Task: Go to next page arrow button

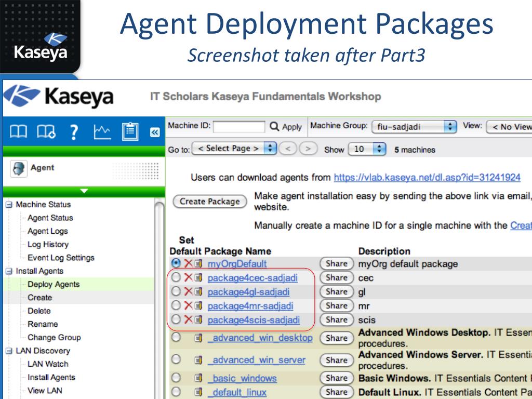Action: (x=308, y=149)
